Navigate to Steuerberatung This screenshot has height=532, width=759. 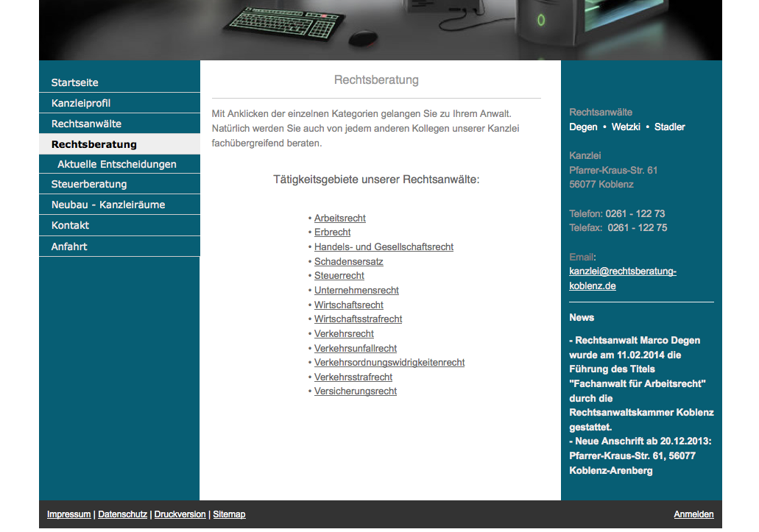tap(119, 184)
